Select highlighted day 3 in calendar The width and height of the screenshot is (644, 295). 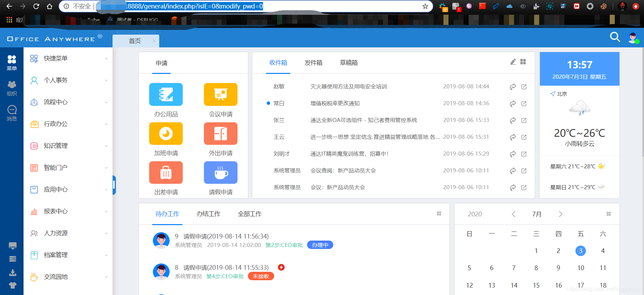click(581, 251)
